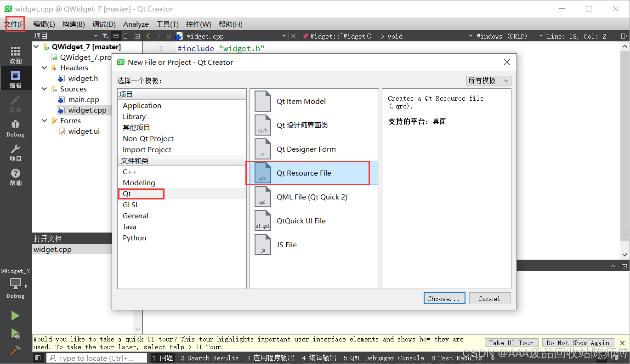Screen dimensions: 630x364
Task: Open the 帮助(H) menu
Action: (x=231, y=24)
